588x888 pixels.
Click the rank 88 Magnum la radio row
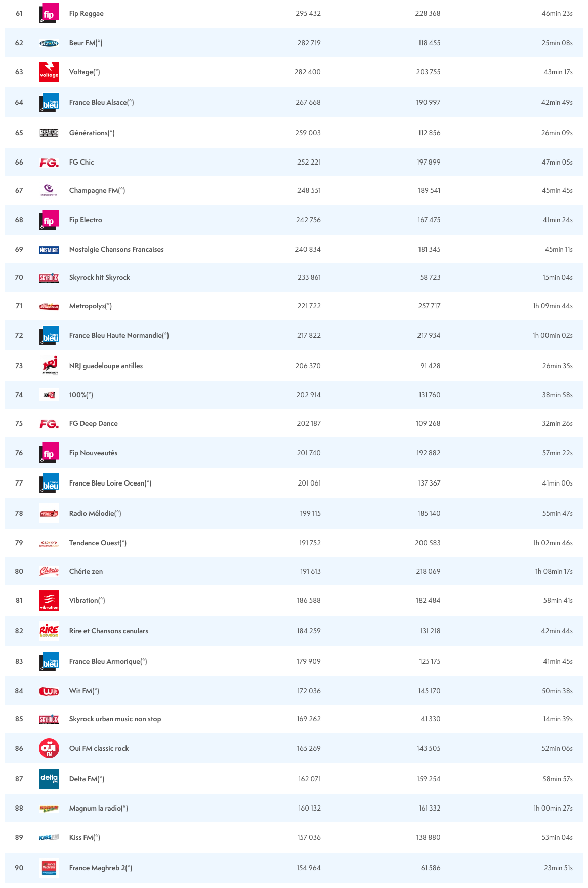click(293, 808)
